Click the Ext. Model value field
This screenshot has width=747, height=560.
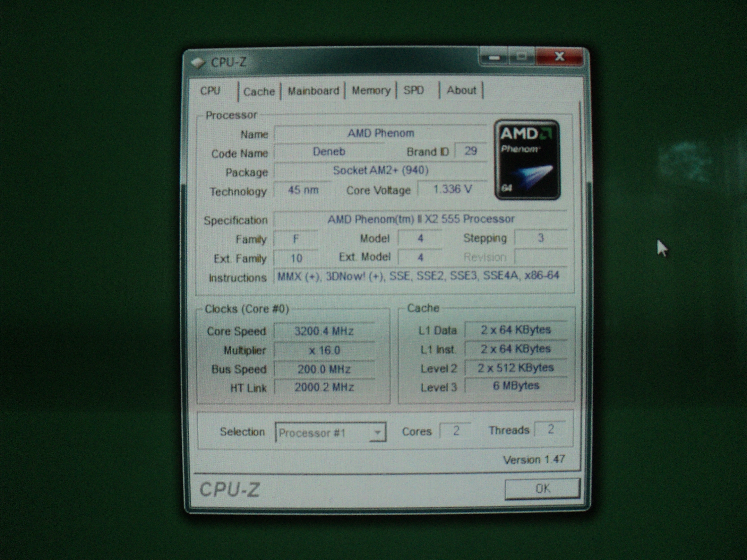420,257
